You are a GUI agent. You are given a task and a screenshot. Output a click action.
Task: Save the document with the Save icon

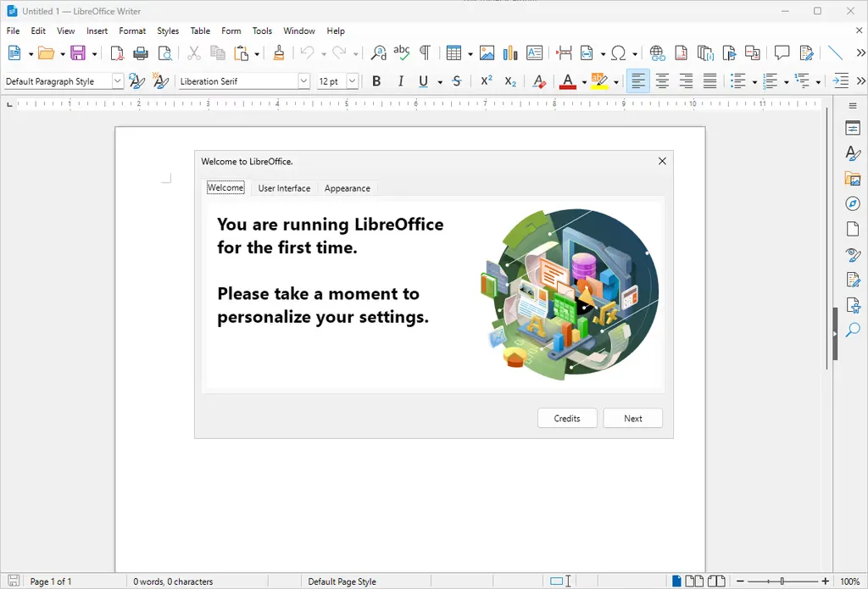click(x=78, y=53)
